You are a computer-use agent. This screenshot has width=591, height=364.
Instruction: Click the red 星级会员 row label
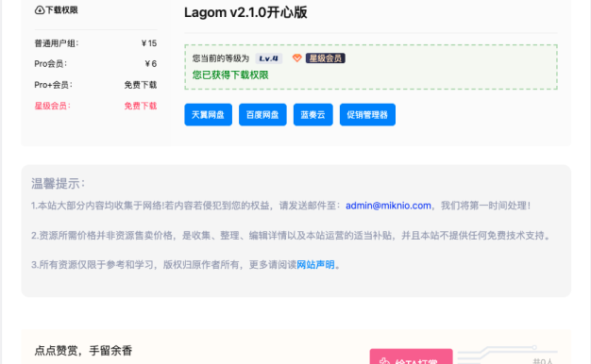[x=52, y=106]
